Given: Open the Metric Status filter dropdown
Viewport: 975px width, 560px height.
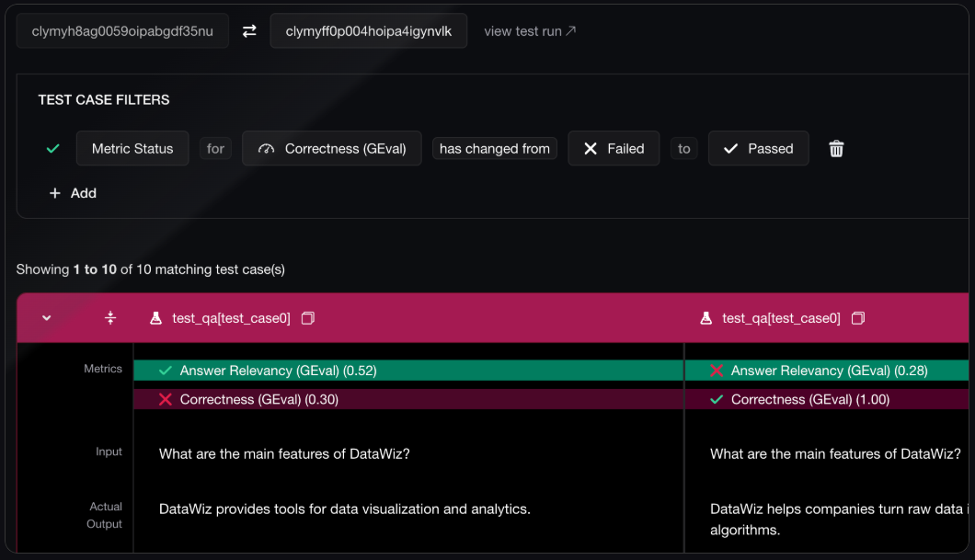Looking at the screenshot, I should [x=132, y=148].
